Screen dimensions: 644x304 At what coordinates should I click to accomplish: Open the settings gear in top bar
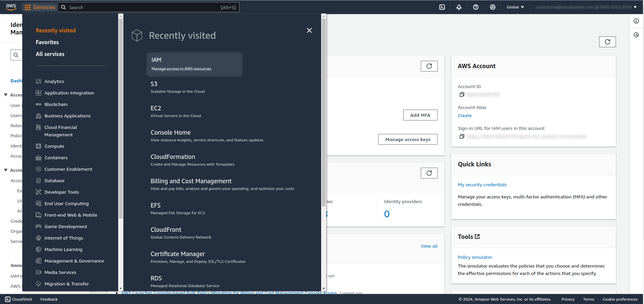click(493, 7)
